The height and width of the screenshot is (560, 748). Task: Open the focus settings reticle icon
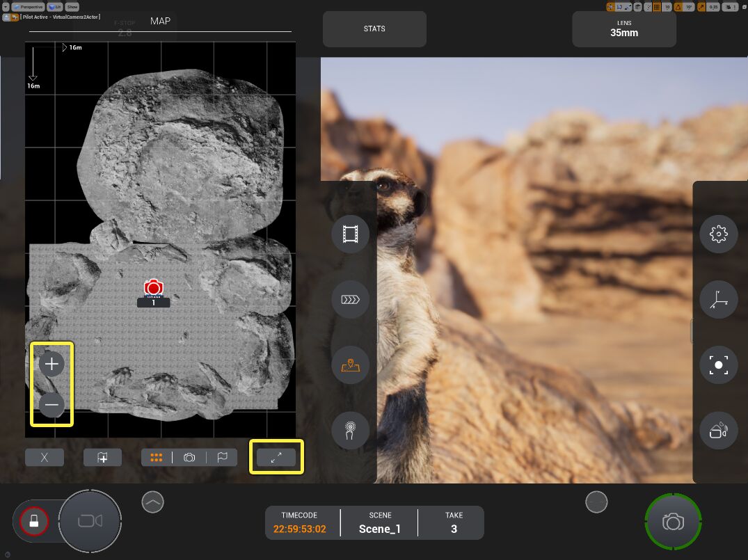coord(719,365)
